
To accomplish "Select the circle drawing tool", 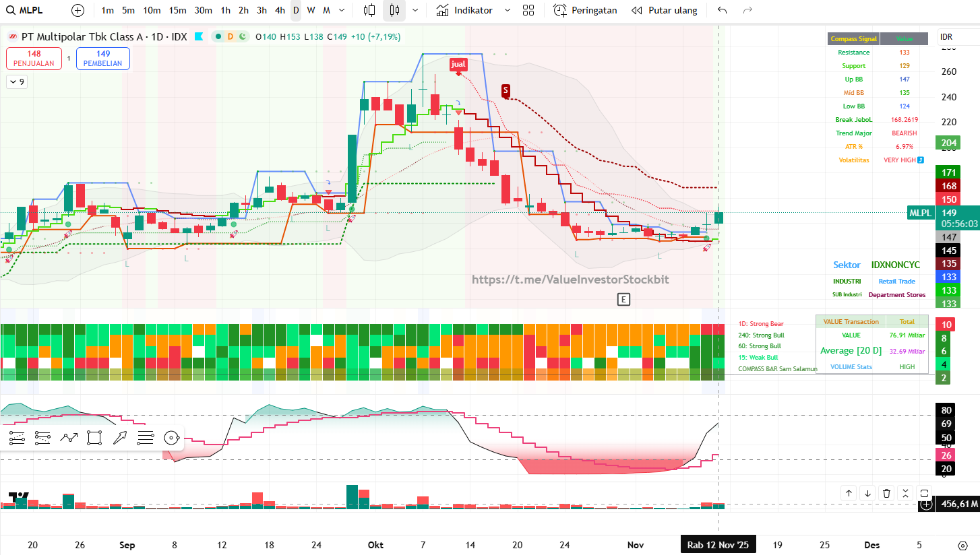I will pos(171,438).
